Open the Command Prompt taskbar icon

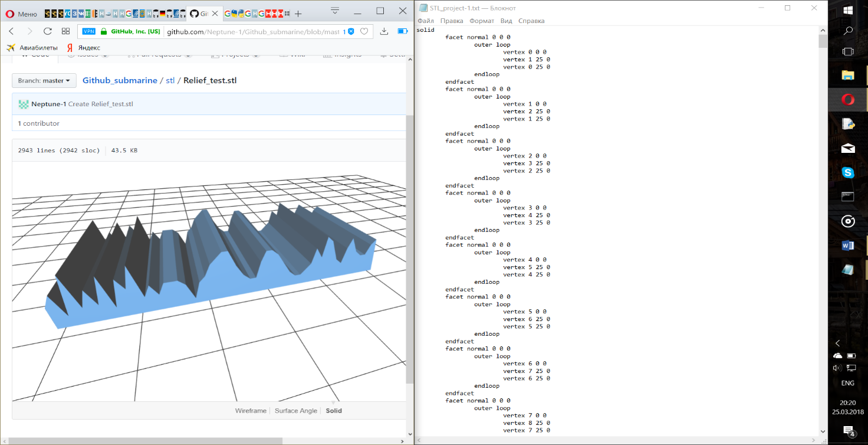point(848,197)
